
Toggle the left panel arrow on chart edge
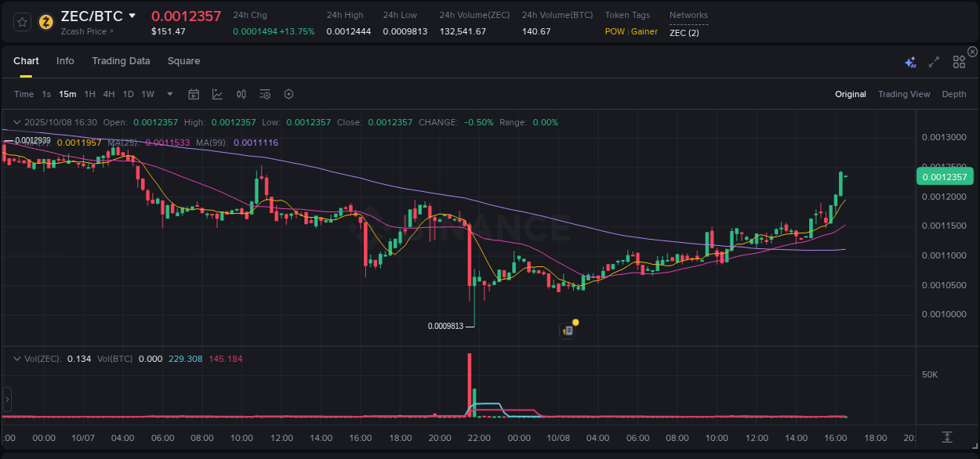coord(6,399)
